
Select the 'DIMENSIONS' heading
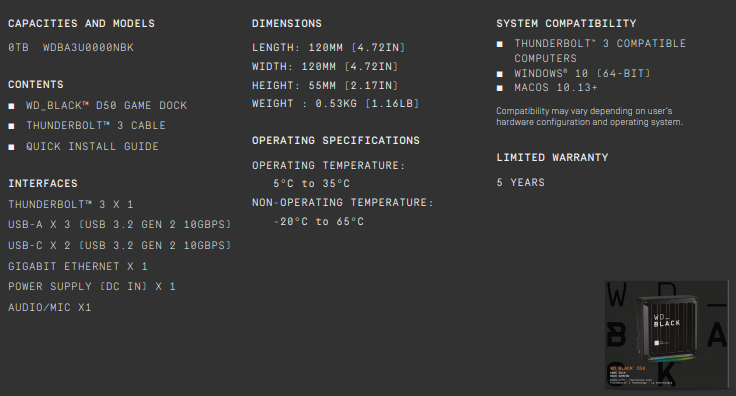287,23
